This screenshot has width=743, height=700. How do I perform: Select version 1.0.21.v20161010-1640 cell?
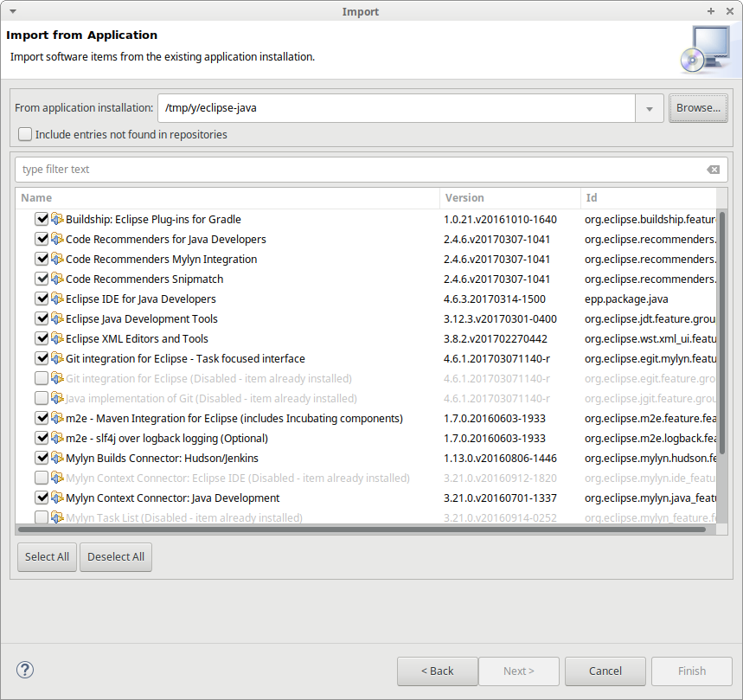500,220
